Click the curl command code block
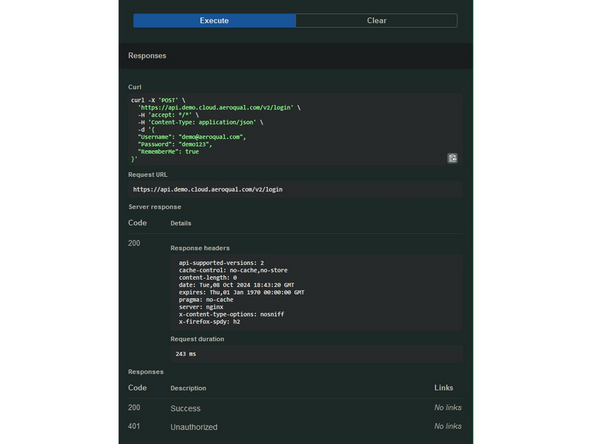 [295, 130]
